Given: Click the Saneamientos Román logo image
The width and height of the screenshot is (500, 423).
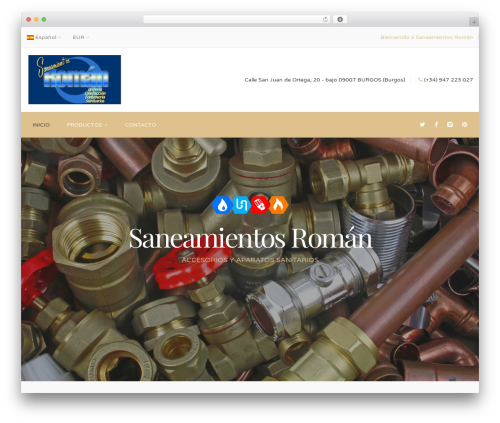Looking at the screenshot, I should tap(75, 79).
